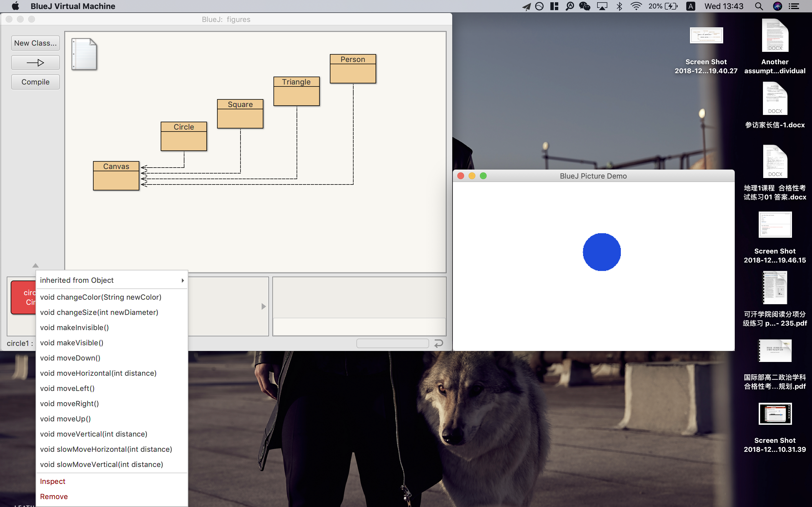Viewport: 812px width, 507px height.
Task: Click the Square class box
Action: (240, 114)
